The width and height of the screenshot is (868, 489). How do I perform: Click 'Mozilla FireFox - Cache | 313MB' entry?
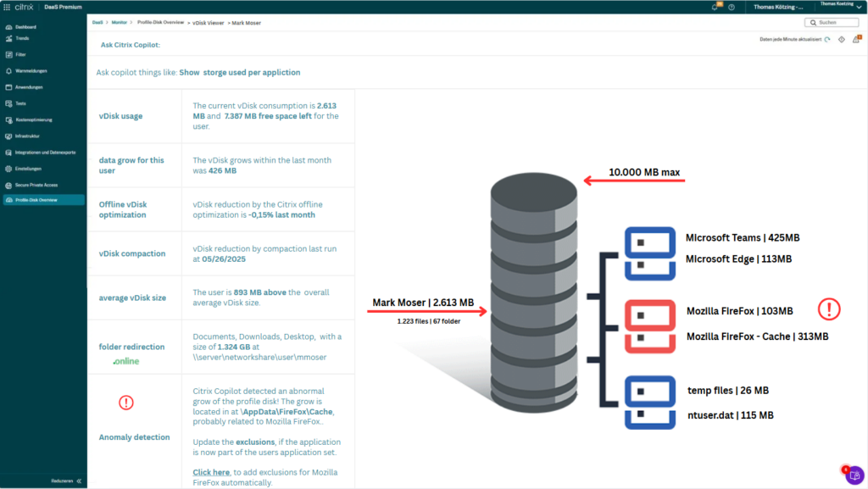(757, 336)
